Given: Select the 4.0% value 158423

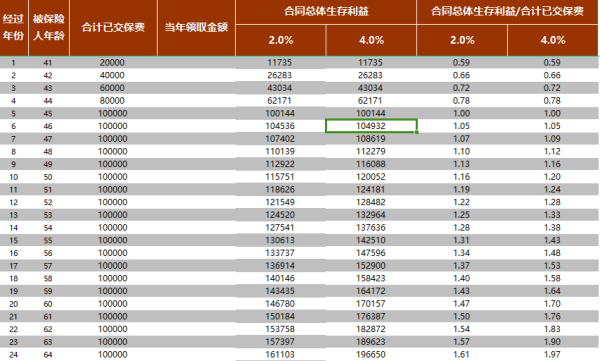Looking at the screenshot, I should [371, 278].
